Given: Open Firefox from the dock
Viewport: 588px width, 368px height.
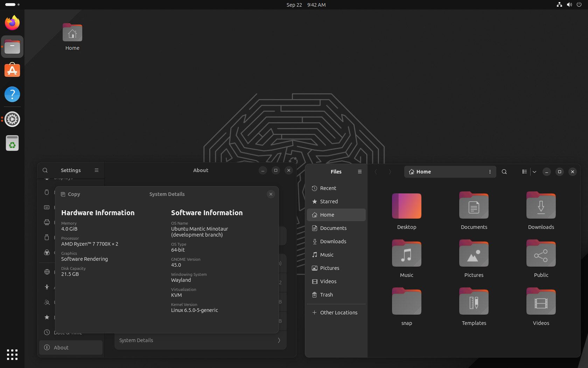Looking at the screenshot, I should point(12,23).
